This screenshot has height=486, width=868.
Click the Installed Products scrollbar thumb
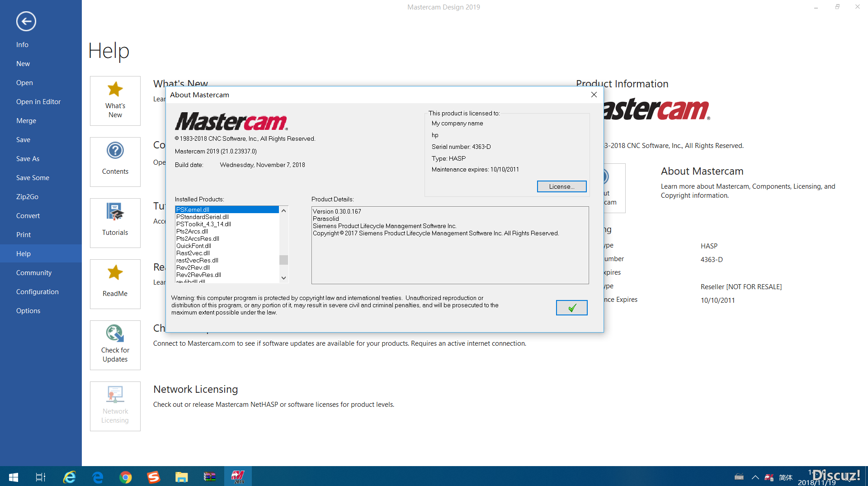[283, 260]
